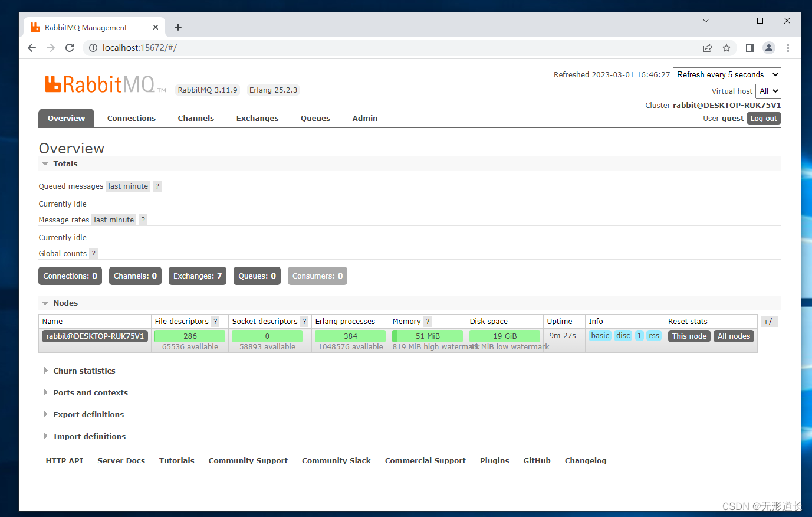The image size is (812, 517).
Task: Open node rabbit@DESKTOP-RUK75V1 details
Action: click(95, 336)
